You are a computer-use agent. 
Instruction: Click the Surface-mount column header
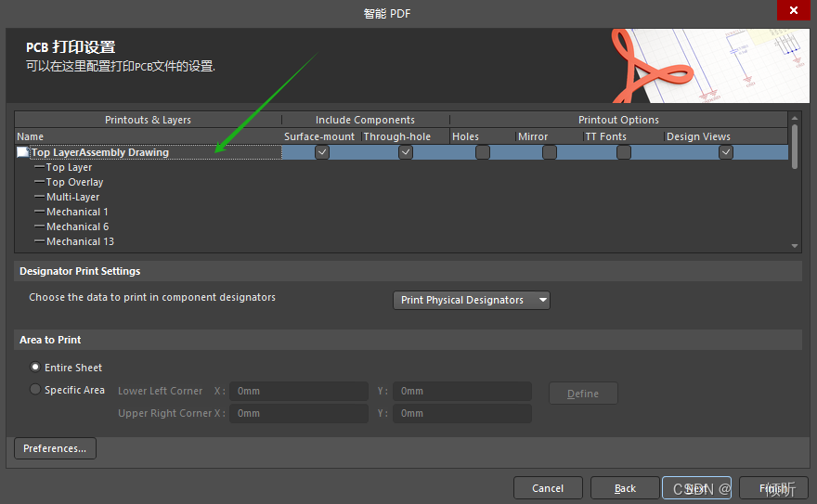point(319,136)
